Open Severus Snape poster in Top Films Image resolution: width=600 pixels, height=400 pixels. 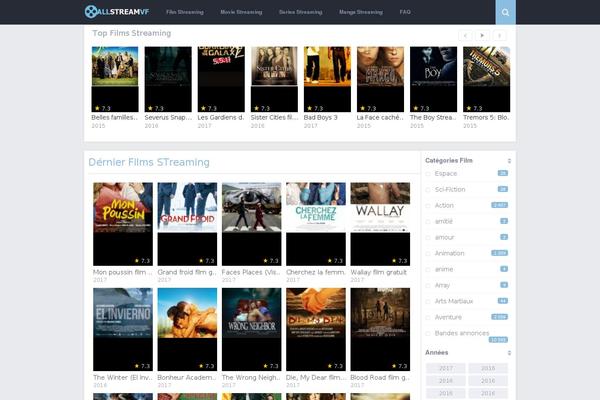(168, 79)
